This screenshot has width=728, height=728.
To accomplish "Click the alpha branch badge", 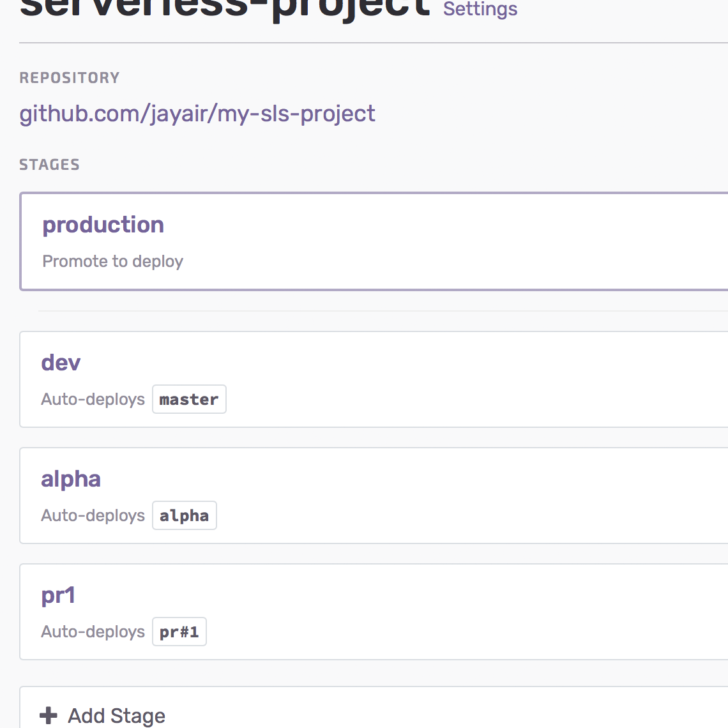I will pos(185,515).
